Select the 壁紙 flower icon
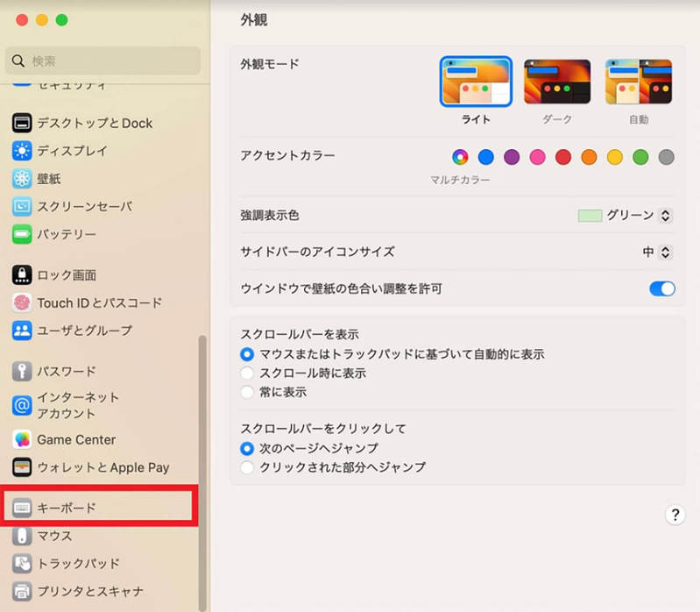The image size is (700, 612). pos(22,179)
